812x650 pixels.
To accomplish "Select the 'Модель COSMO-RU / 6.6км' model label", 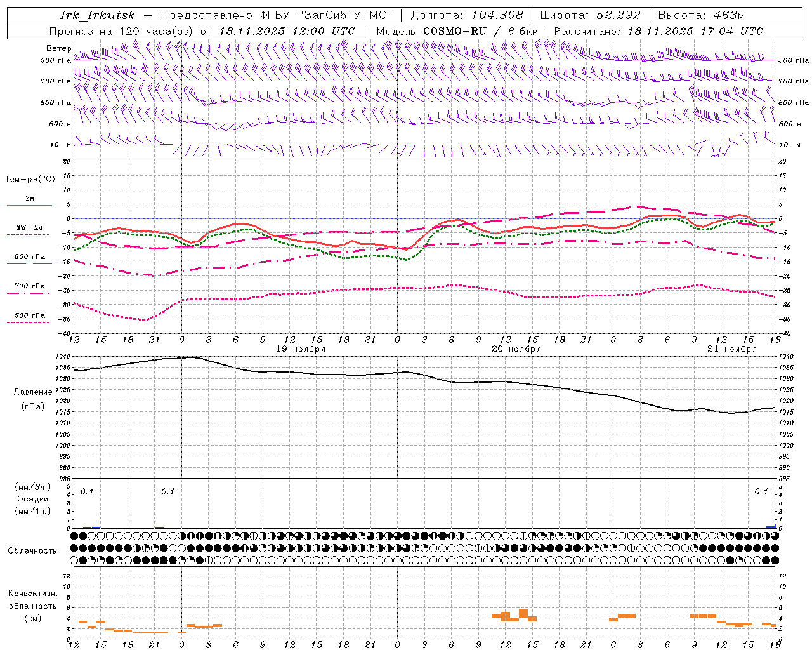I will [457, 31].
